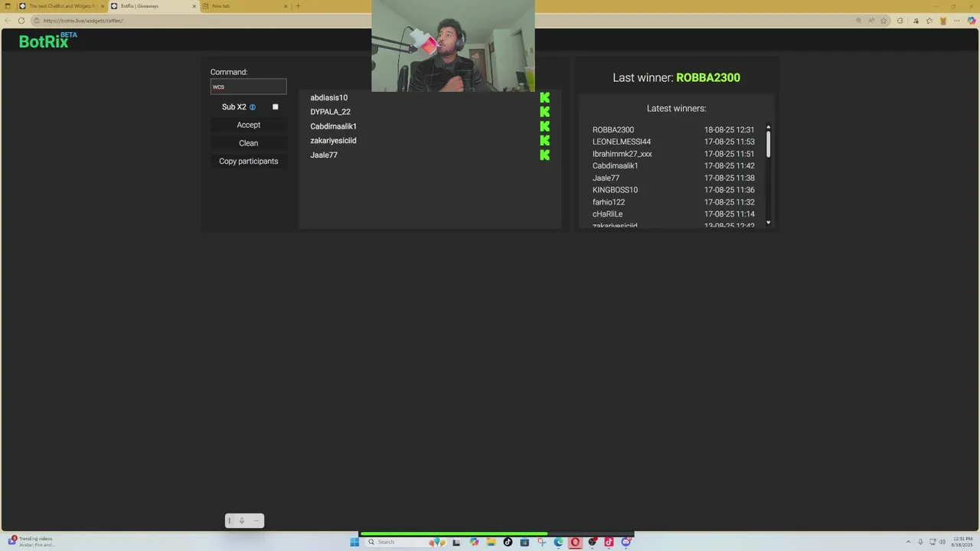The width and height of the screenshot is (980, 551).
Task: Close the New tab browser tab
Action: point(286,6)
